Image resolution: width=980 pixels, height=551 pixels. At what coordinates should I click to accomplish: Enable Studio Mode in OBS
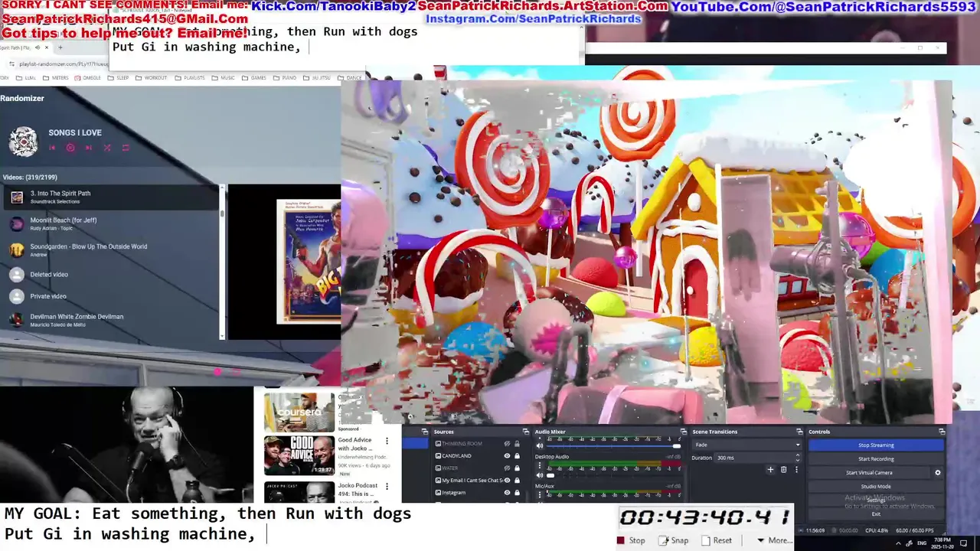pyautogui.click(x=876, y=486)
